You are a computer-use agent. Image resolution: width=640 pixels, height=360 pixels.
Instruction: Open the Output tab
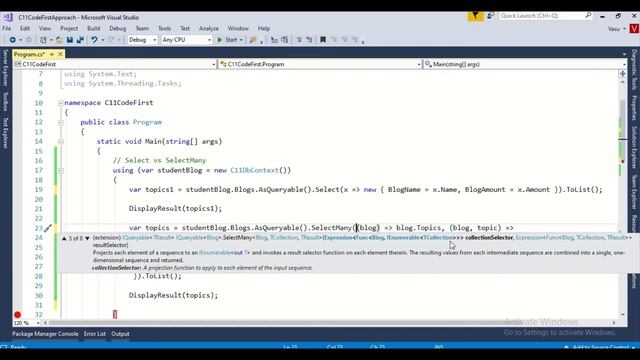click(120, 334)
